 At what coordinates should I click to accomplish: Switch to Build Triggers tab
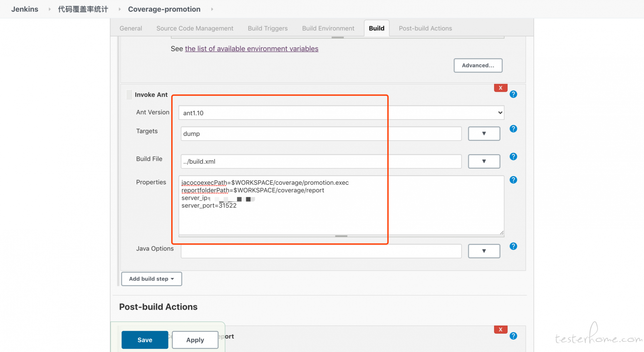pos(268,28)
